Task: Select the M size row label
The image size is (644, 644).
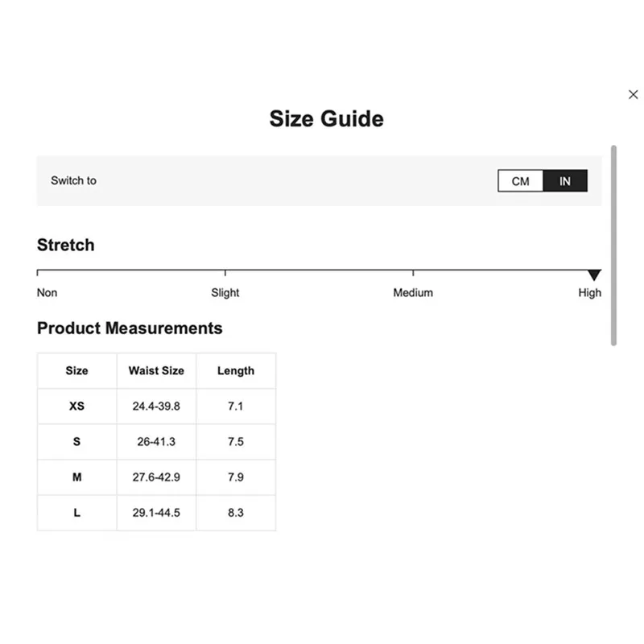Action: point(77,477)
